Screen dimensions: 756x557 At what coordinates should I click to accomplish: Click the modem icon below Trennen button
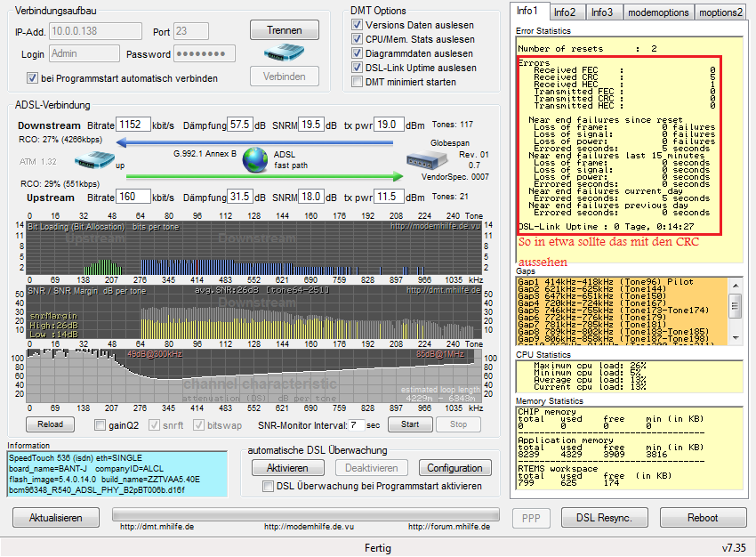point(284,53)
